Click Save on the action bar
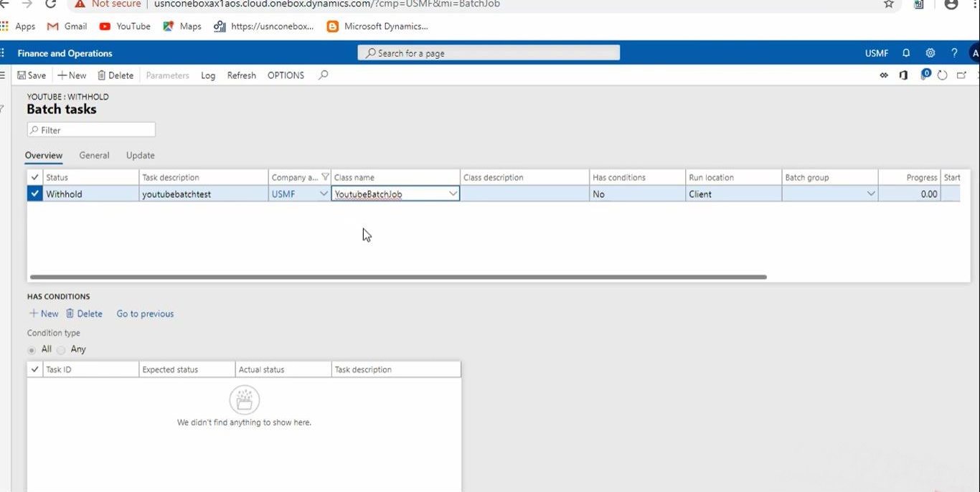This screenshot has width=980, height=492. pos(32,75)
